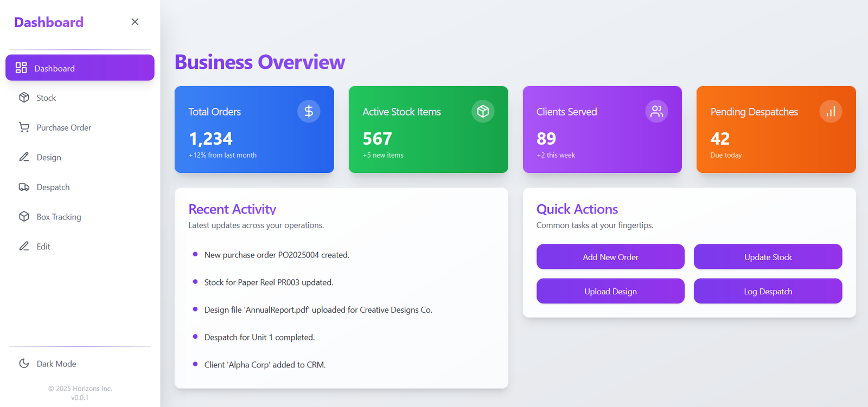Click the box icon on Active Stock Items

point(483,112)
